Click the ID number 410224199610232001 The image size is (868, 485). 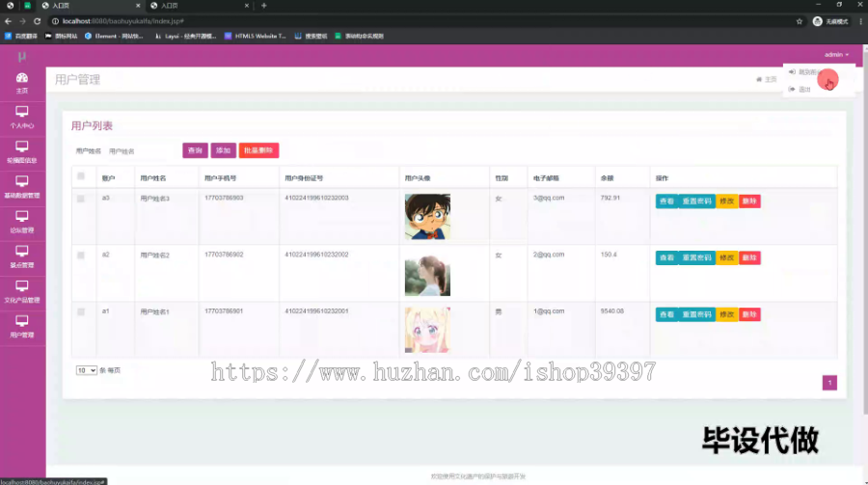tap(316, 311)
